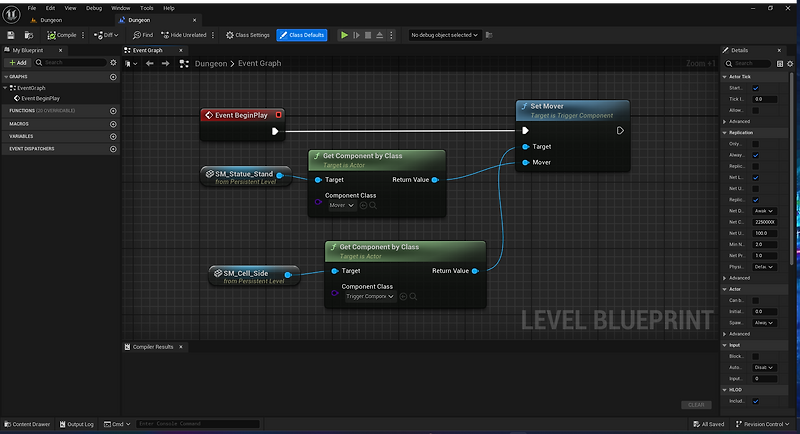
Task: Click the Hide Unrelated toolbar icon
Action: pyautogui.click(x=164, y=35)
